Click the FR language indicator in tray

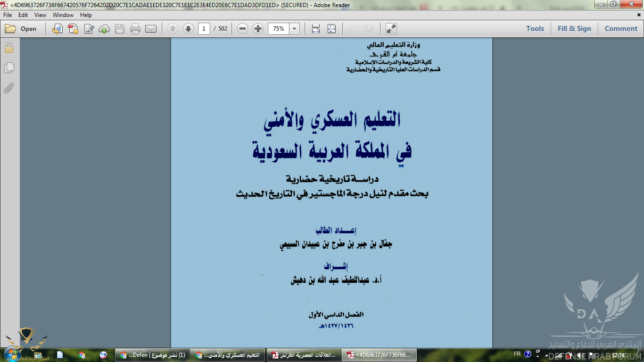[517, 354]
